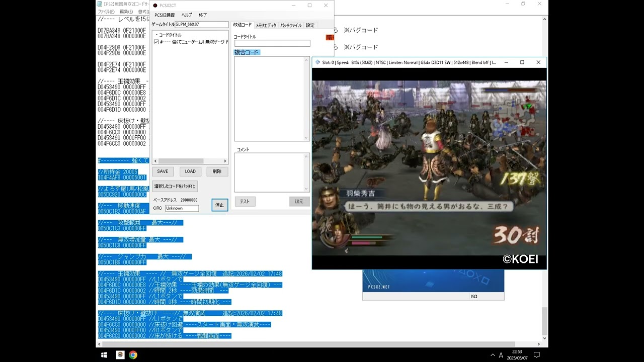Open Google Chrome from the taskbar

click(133, 355)
